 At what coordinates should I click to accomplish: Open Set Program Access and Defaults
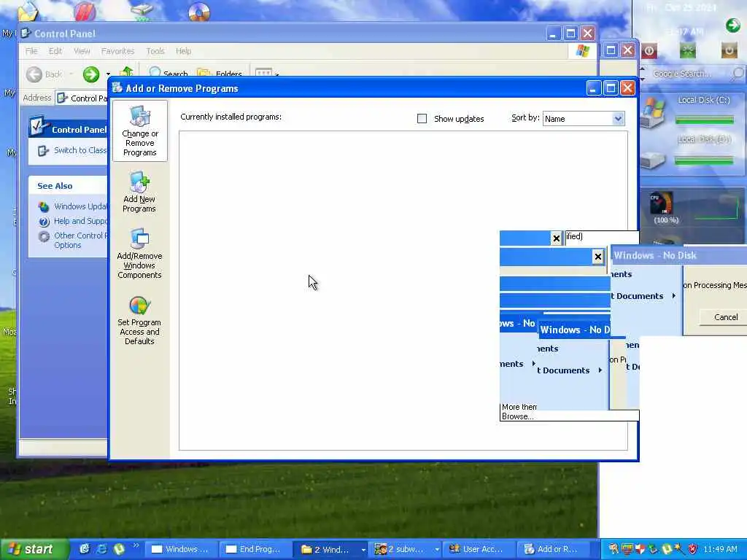click(139, 320)
